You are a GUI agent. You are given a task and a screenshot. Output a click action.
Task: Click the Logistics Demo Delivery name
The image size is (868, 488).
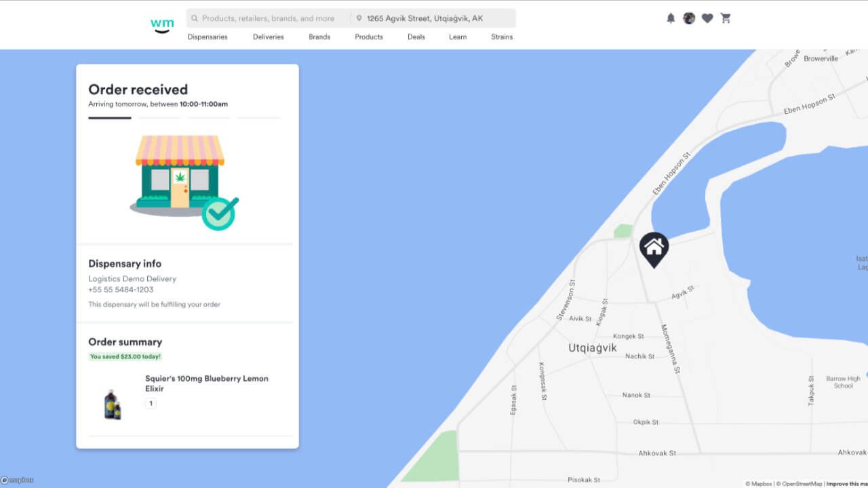tap(132, 279)
